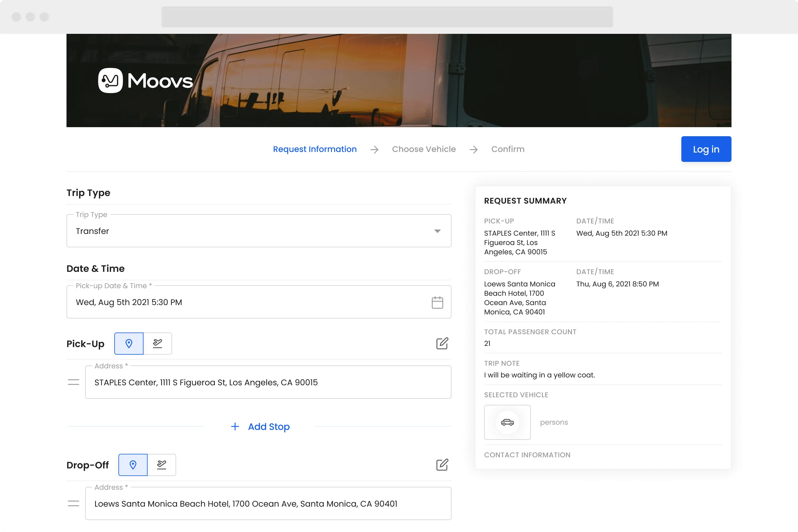Click summary pick-up time 'Wed, Aug 5th 2021 5:30 PM'
Viewport: 798px width, 532px height.
click(622, 233)
